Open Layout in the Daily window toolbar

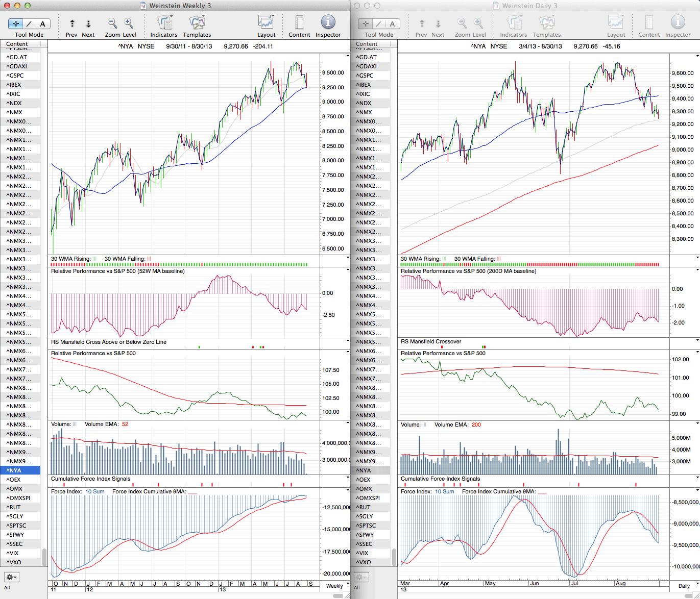click(x=616, y=23)
